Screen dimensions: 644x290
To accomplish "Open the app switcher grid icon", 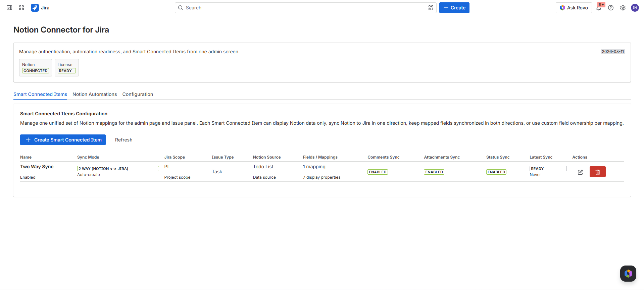I will point(21,8).
